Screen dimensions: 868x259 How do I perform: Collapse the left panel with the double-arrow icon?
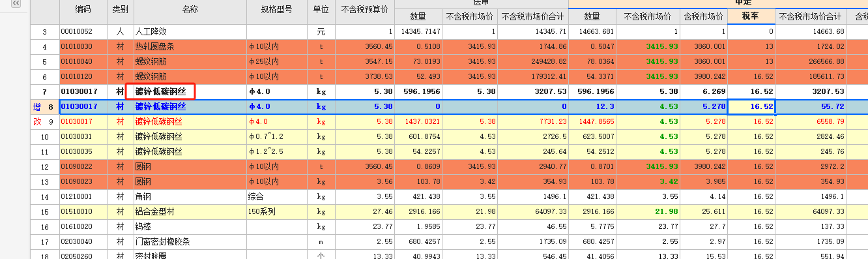(x=16, y=4)
